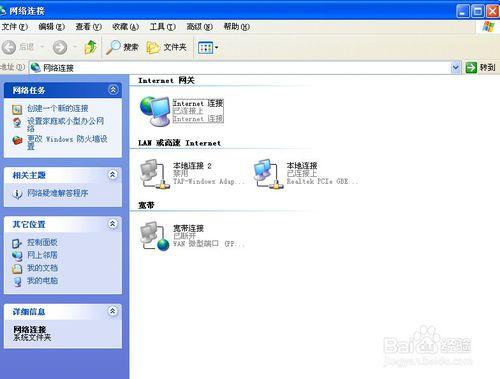Click the Internet 网关 group header
500x379 pixels.
166,80
